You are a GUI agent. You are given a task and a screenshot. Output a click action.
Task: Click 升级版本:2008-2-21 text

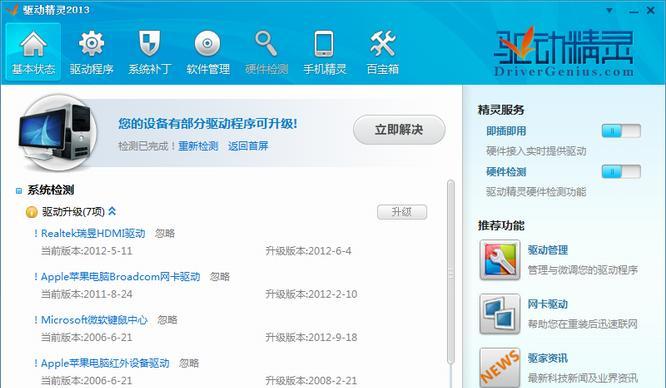click(x=311, y=381)
